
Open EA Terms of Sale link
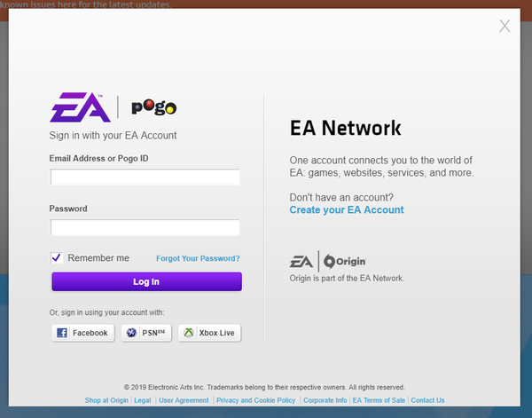coord(379,400)
